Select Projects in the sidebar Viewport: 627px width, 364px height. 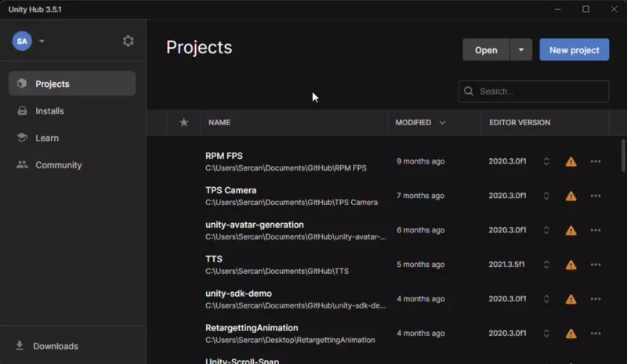[x=72, y=84]
